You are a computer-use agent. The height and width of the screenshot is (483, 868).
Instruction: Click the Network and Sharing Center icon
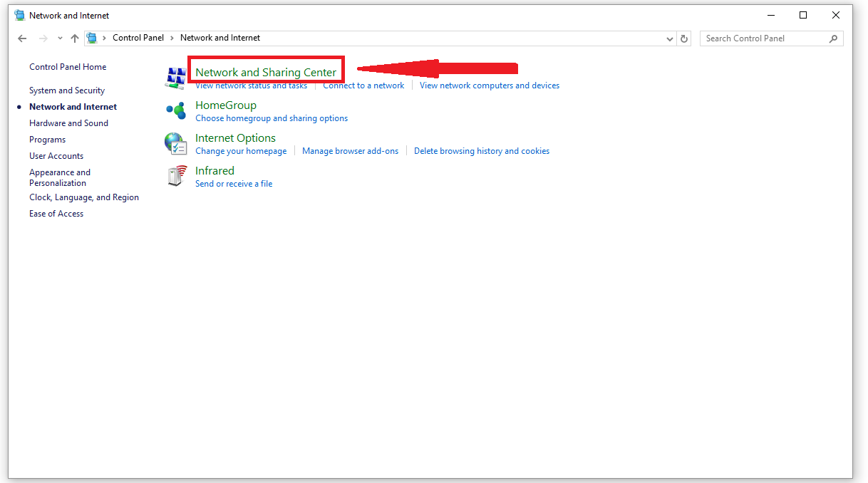coord(175,78)
